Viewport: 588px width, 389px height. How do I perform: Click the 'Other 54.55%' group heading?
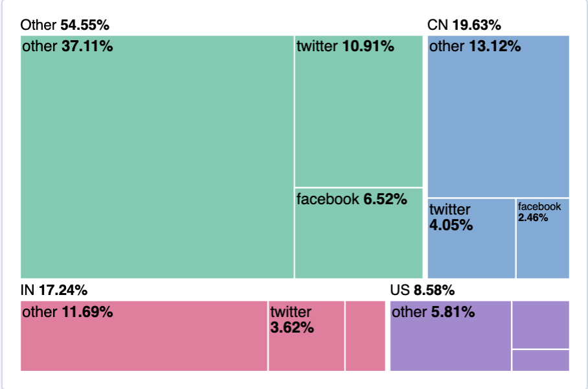65,25
